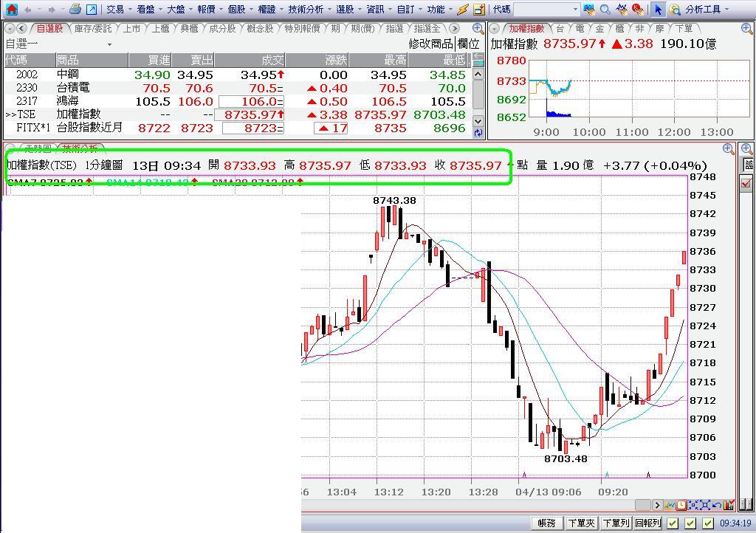Click the line chart style icon
The image size is (756, 533).
(669, 505)
